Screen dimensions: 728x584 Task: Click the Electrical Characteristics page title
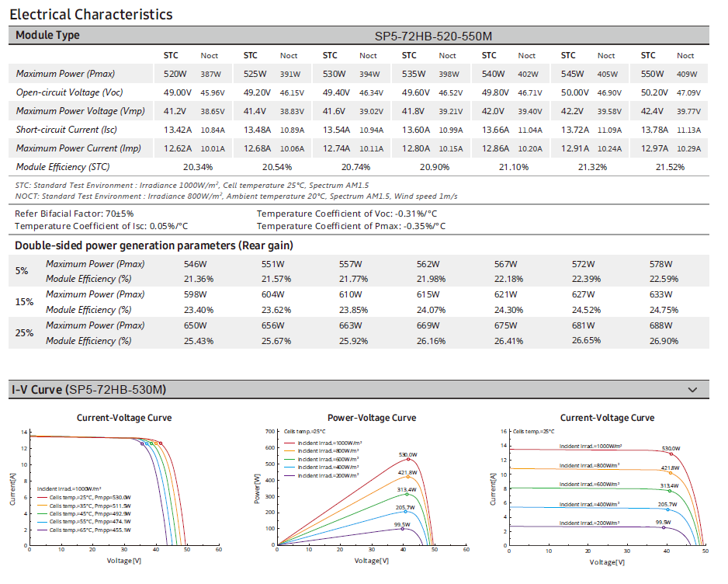(x=91, y=14)
